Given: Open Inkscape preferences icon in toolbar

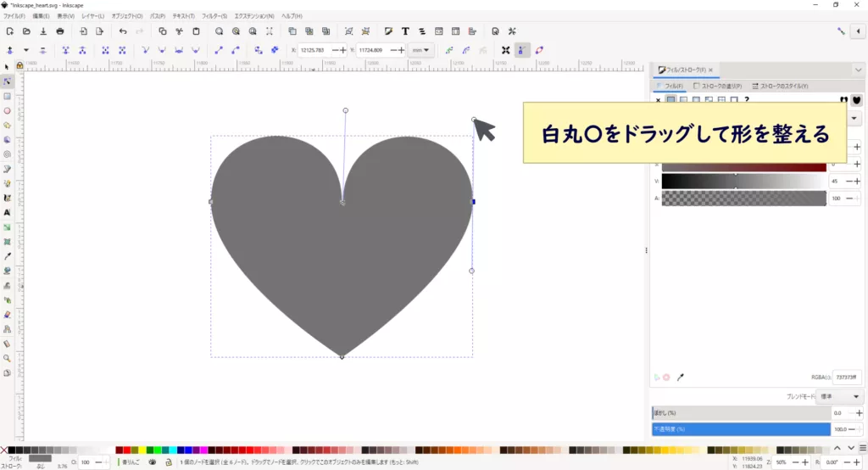Looking at the screenshot, I should click(512, 31).
